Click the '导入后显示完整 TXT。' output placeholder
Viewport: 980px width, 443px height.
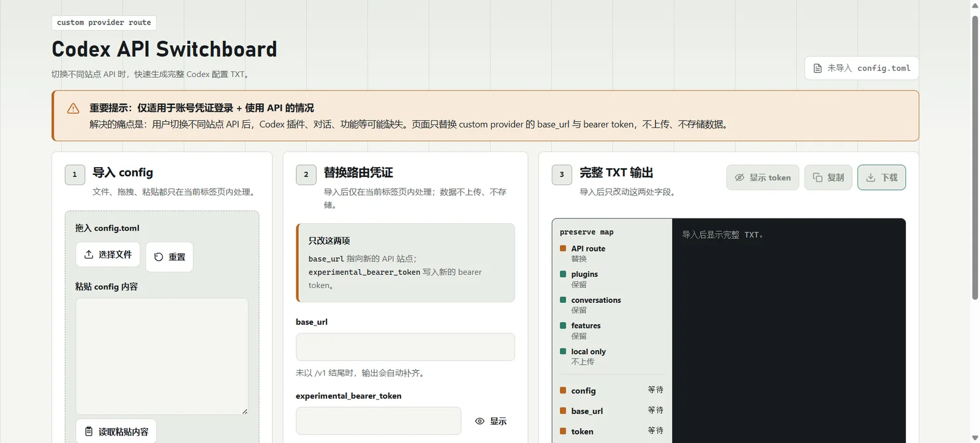(x=723, y=234)
